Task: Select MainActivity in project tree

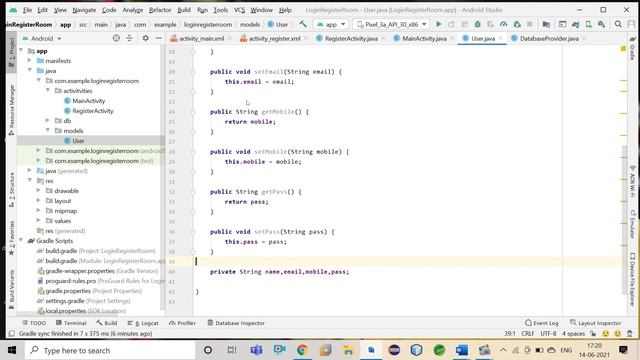Action: coord(89,100)
